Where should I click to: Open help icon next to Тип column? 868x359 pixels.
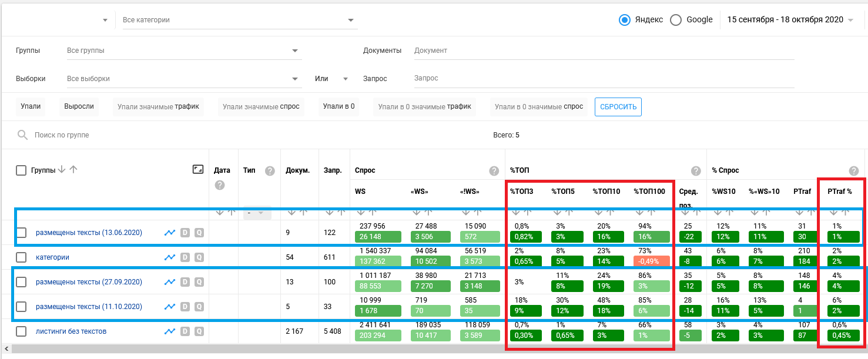tap(270, 171)
